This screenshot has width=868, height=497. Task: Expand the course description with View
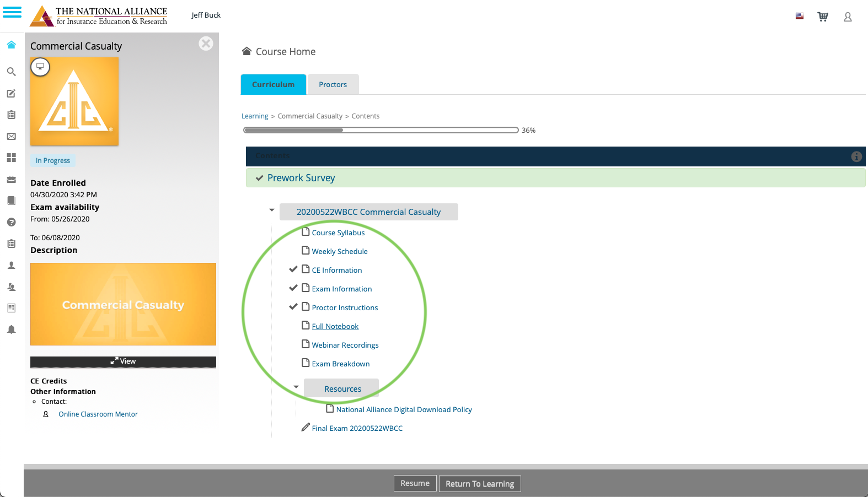[123, 361]
